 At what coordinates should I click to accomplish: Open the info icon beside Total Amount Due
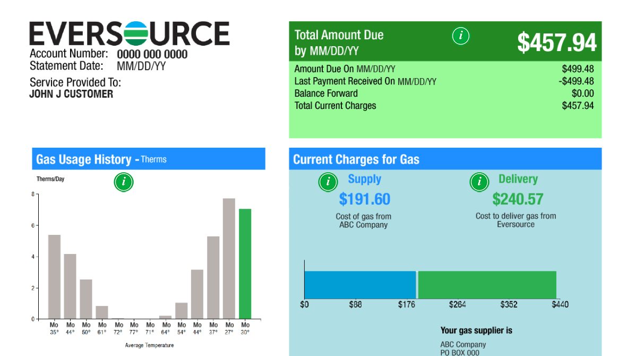coord(460,36)
